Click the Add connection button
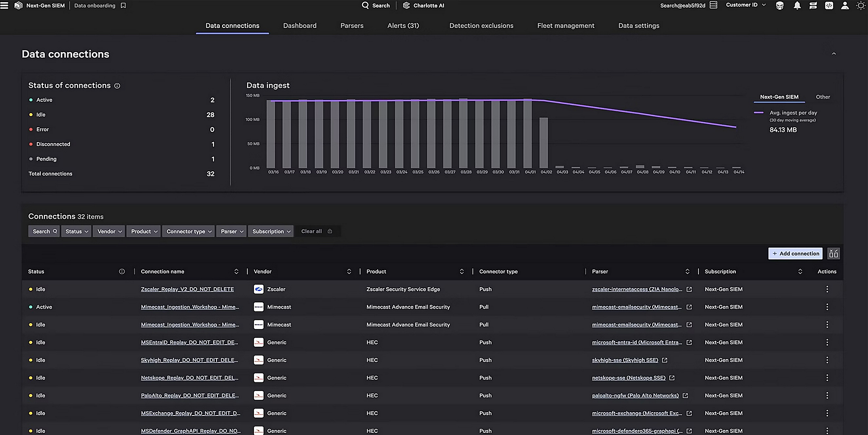 pos(795,253)
